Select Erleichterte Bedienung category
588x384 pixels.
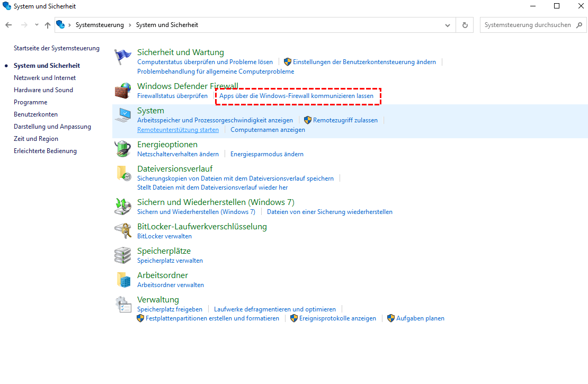[46, 151]
